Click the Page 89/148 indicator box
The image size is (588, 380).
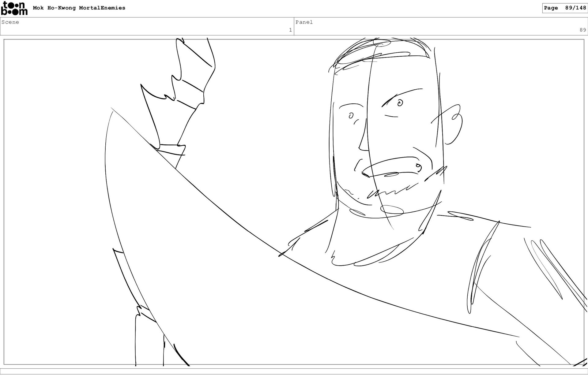coord(565,8)
